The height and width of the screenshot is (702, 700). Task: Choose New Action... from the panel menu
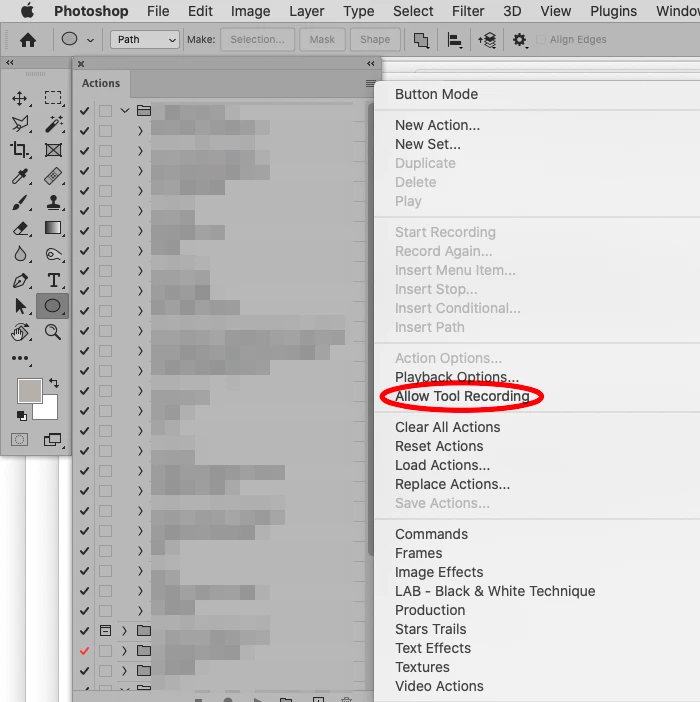point(437,125)
